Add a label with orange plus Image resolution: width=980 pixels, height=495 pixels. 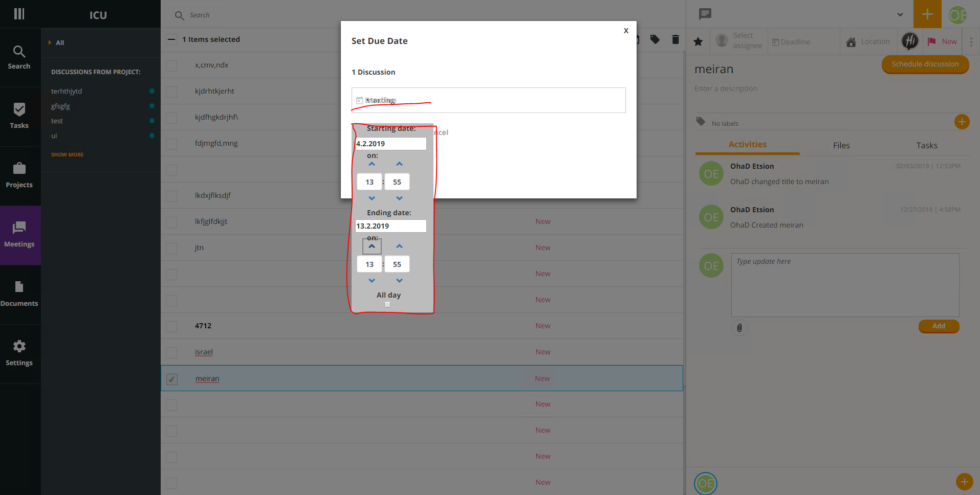[962, 122]
